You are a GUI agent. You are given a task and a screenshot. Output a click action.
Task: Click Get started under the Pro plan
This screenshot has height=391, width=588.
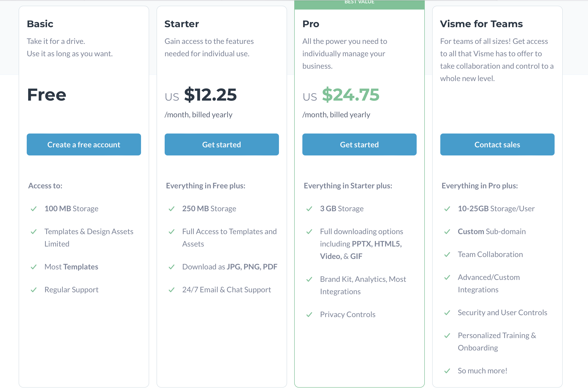point(359,144)
